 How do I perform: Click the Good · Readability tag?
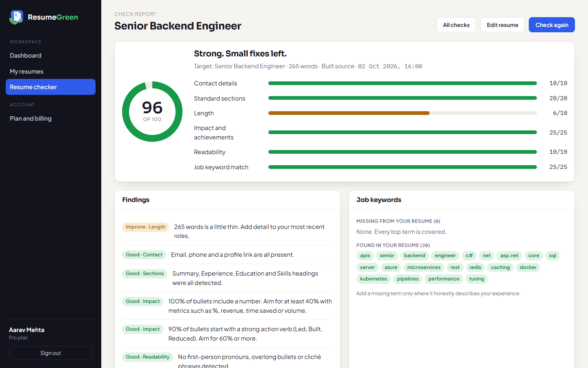[147, 357]
